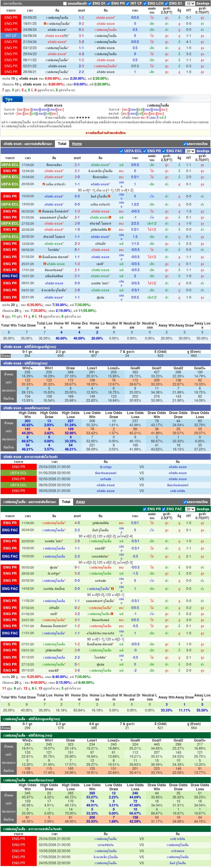Click date 31/12/25 in West Ham results
Viewport: 211px width, 868px height.
[x=28, y=657]
